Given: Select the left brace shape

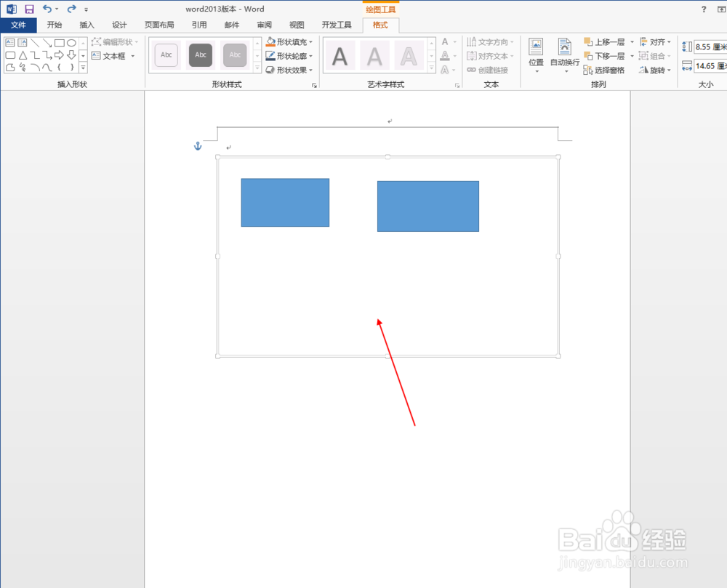Looking at the screenshot, I should [58, 67].
